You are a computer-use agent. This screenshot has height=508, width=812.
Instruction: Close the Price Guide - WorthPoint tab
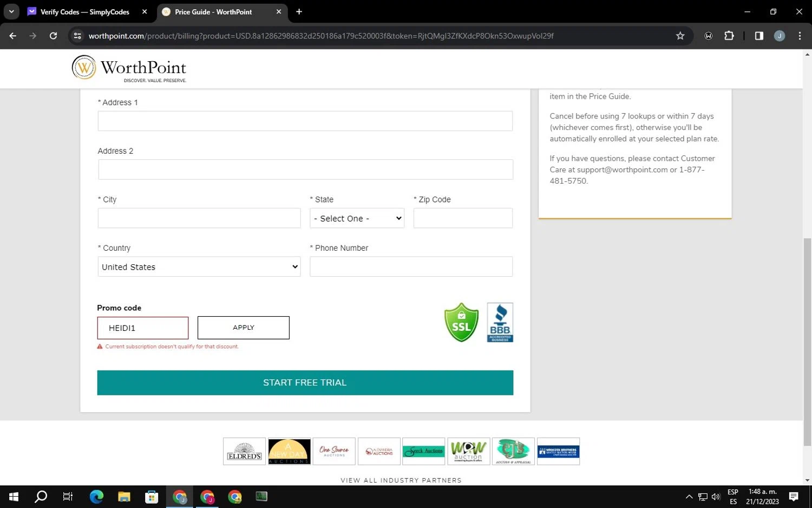pyautogui.click(x=279, y=11)
